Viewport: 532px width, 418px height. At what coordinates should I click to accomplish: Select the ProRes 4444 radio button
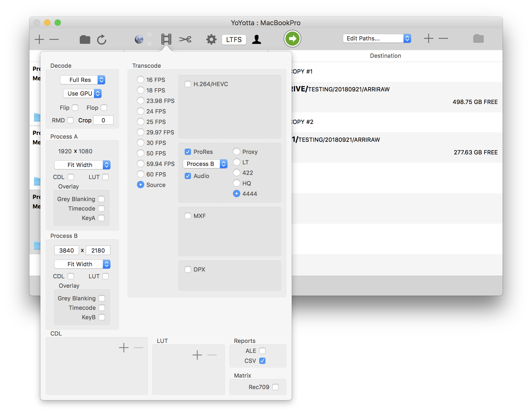coord(237,194)
